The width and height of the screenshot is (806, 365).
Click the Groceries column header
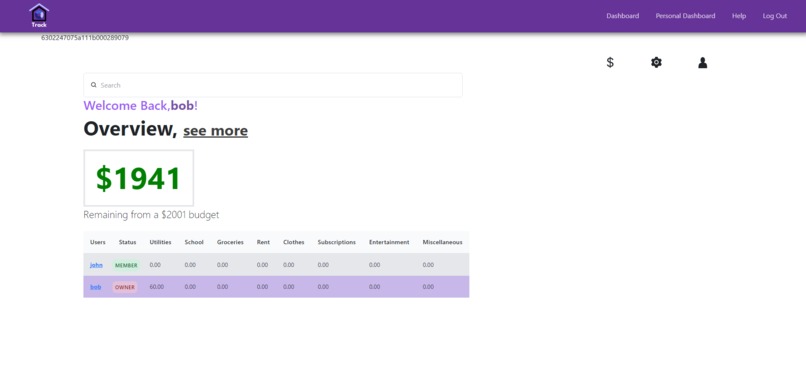230,242
